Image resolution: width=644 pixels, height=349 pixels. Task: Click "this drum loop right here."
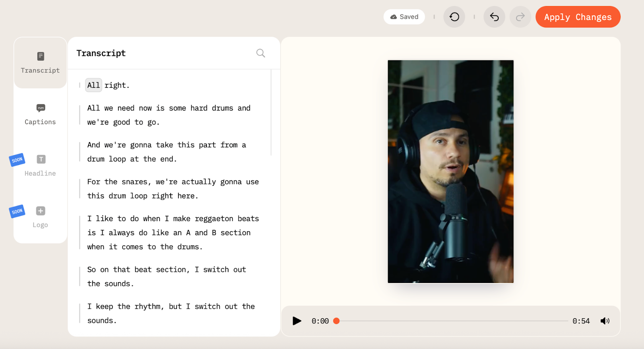tap(142, 196)
